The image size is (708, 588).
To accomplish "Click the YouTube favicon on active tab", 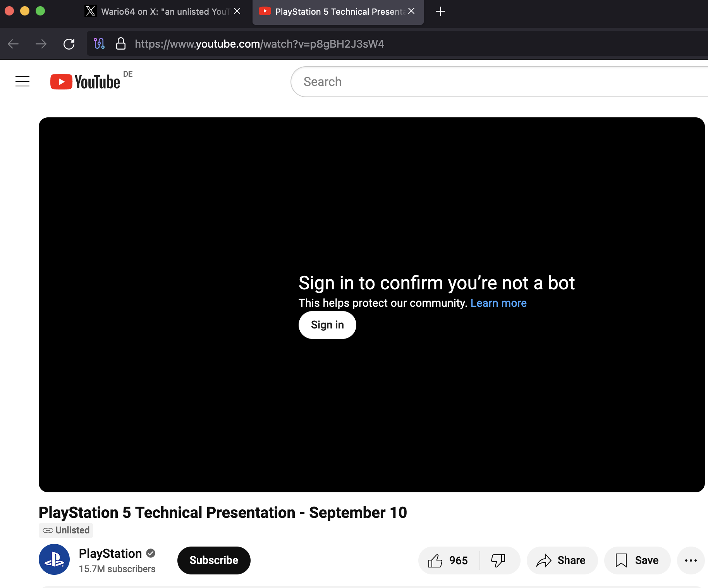I will [x=265, y=11].
